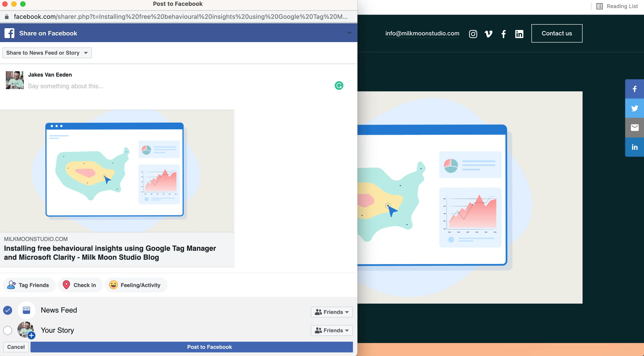Click the Cancel button
Viewport: 644px width, 356px height.
[16, 347]
